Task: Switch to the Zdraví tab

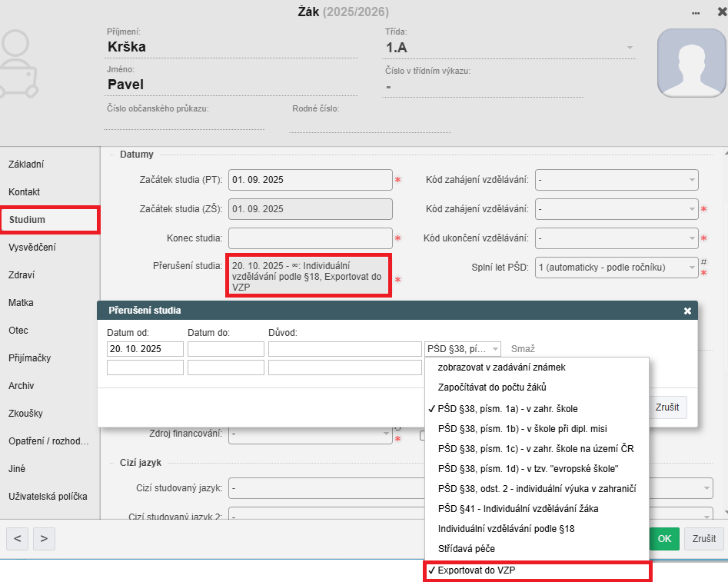Action: pyautogui.click(x=22, y=275)
